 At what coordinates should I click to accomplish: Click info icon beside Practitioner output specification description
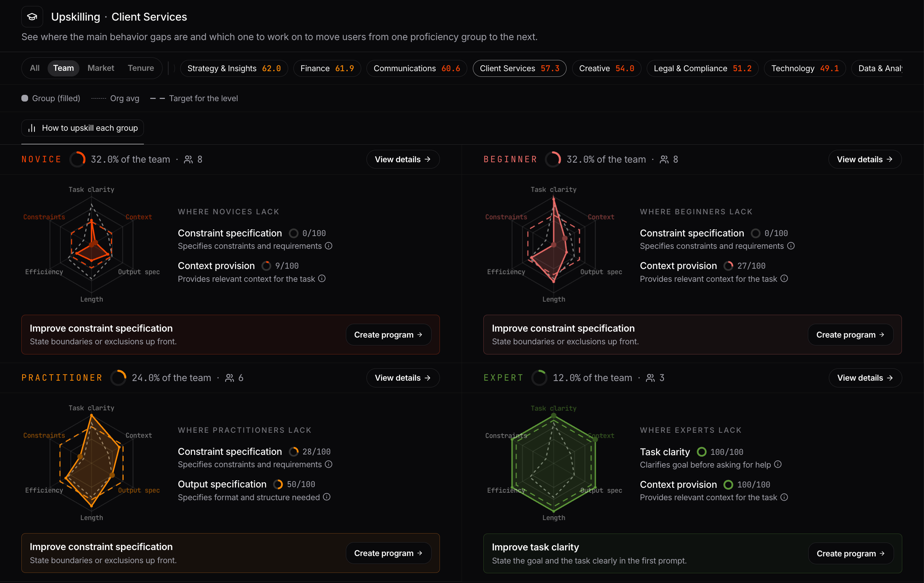326,497
